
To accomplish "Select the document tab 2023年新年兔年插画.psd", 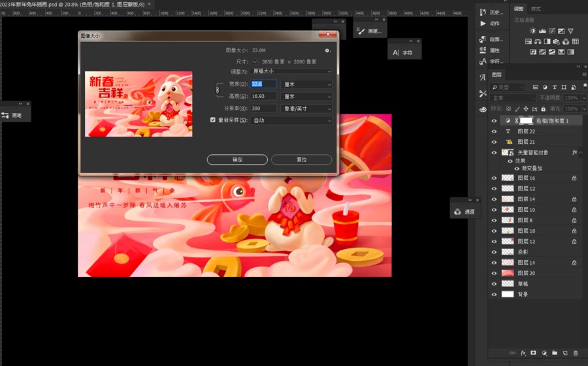I will (73, 4).
